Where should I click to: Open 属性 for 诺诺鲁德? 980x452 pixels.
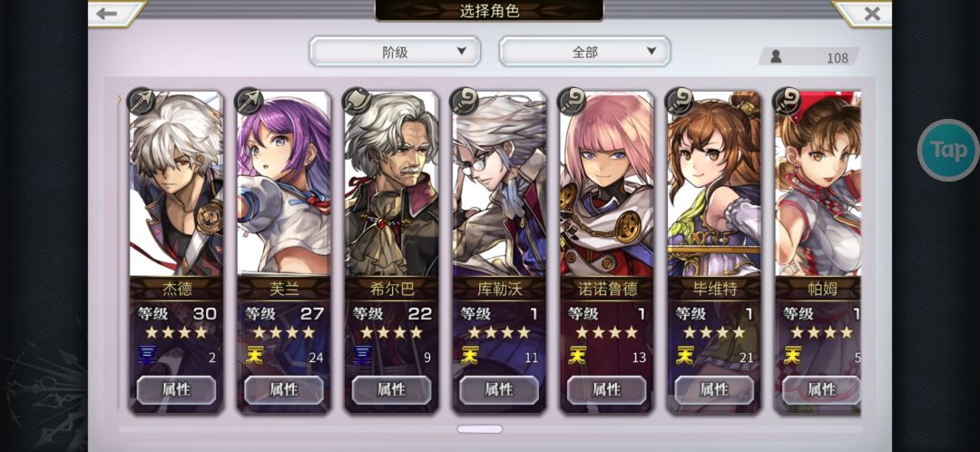click(606, 390)
